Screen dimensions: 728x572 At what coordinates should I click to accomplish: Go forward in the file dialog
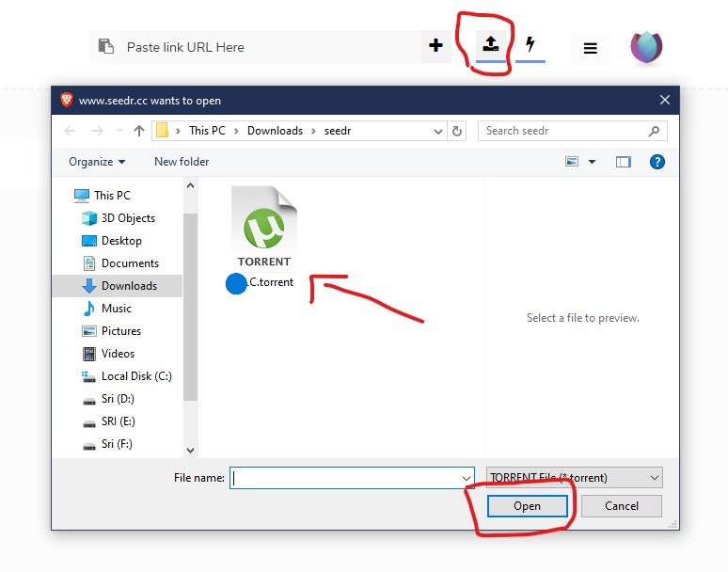[98, 131]
